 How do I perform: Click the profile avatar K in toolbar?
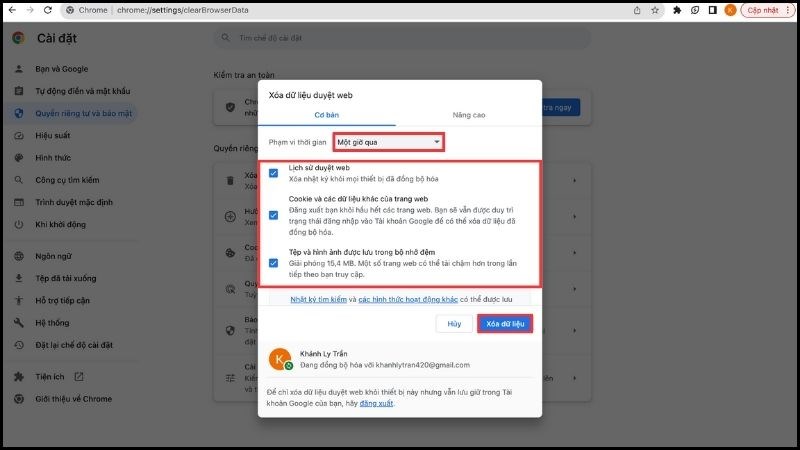[x=731, y=10]
